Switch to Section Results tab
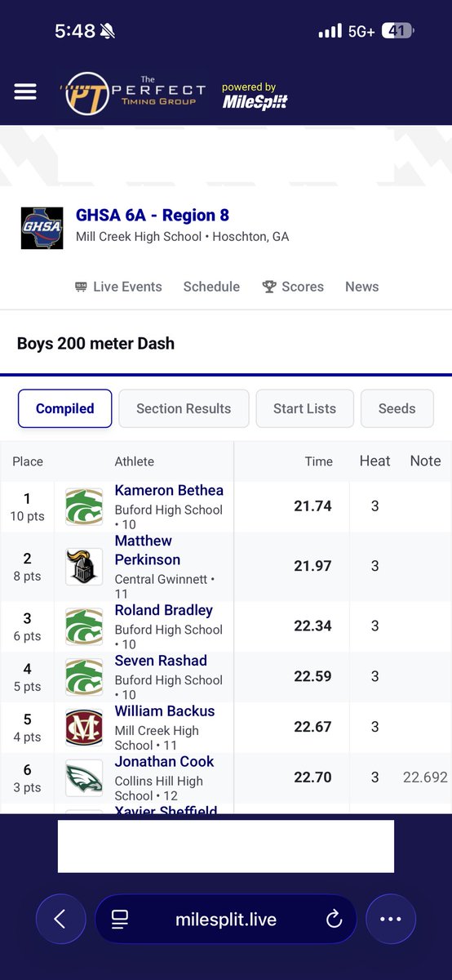Viewport: 452px width, 980px height. pos(184,408)
